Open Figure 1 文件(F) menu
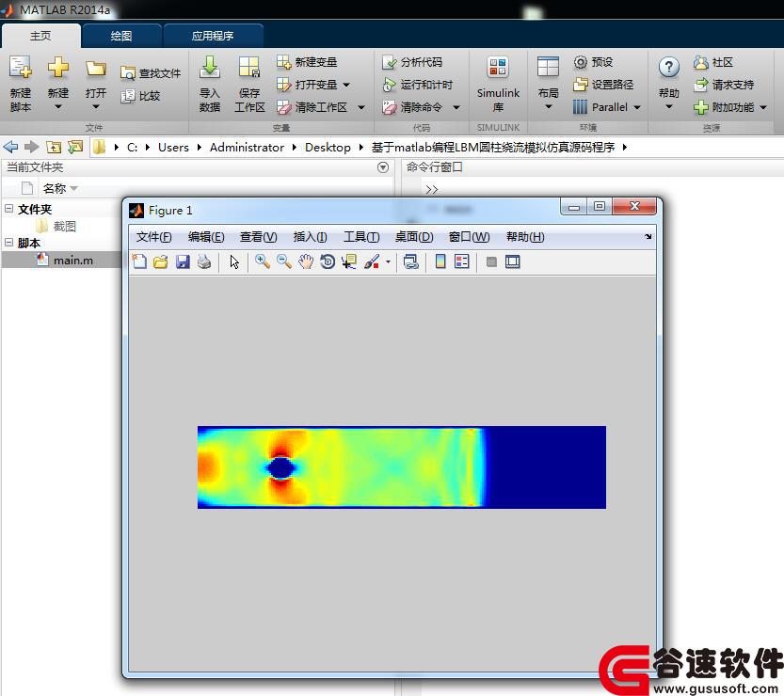This screenshot has height=696, width=784. click(x=154, y=237)
